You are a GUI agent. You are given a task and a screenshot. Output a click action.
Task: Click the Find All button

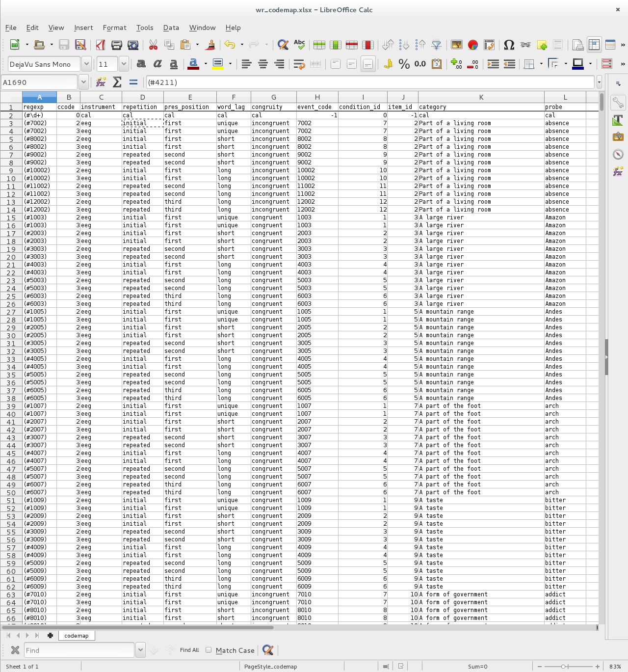point(189,650)
